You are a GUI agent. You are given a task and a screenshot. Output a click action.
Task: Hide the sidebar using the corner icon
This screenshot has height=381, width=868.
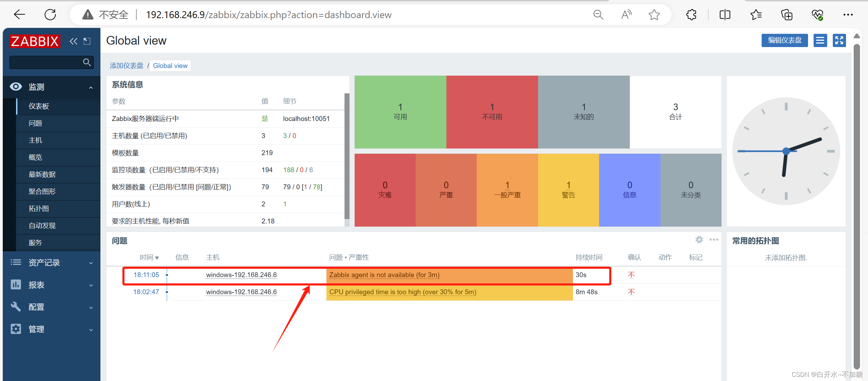(x=87, y=41)
